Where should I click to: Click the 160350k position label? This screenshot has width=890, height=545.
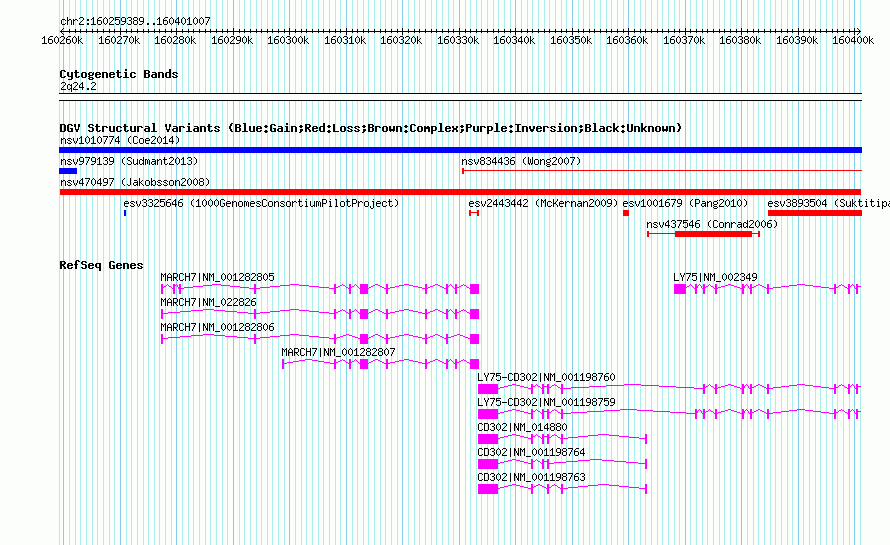pyautogui.click(x=571, y=40)
